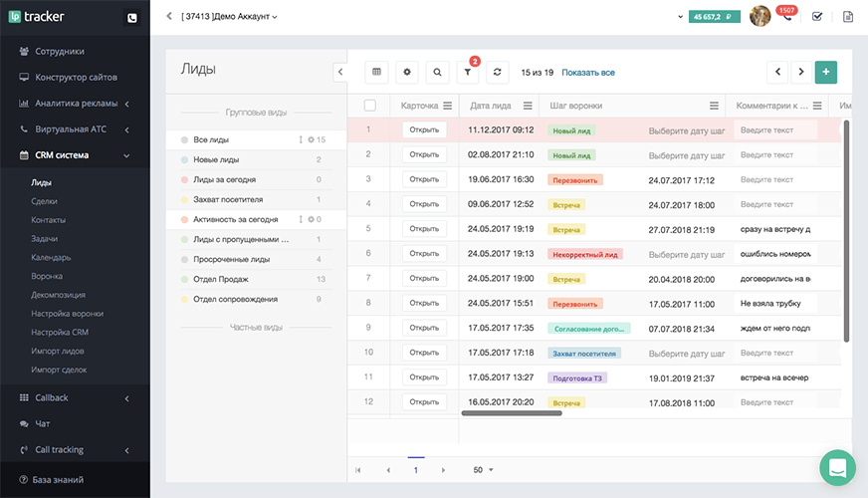Open the gear settings in leads toolbar
Image resolution: width=868 pixels, height=498 pixels.
coord(407,72)
